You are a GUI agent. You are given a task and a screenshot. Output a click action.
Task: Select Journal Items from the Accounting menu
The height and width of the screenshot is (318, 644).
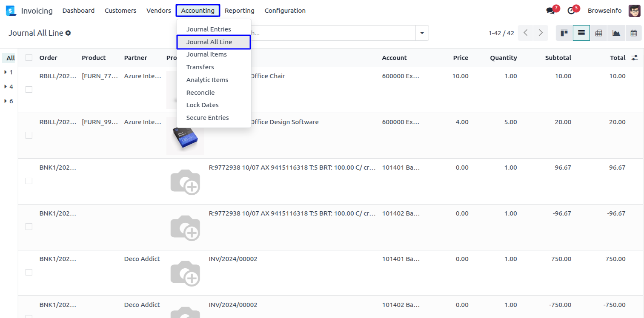coord(206,54)
